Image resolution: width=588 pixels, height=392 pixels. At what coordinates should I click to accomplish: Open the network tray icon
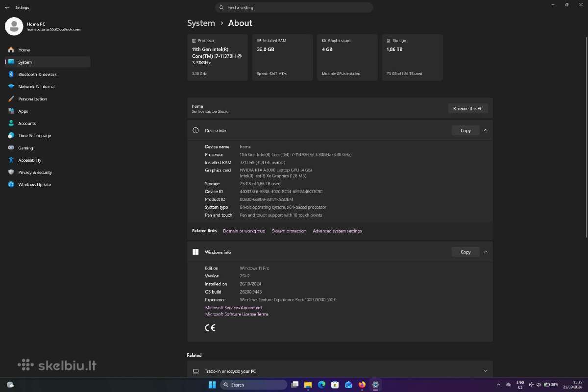[x=532, y=385]
